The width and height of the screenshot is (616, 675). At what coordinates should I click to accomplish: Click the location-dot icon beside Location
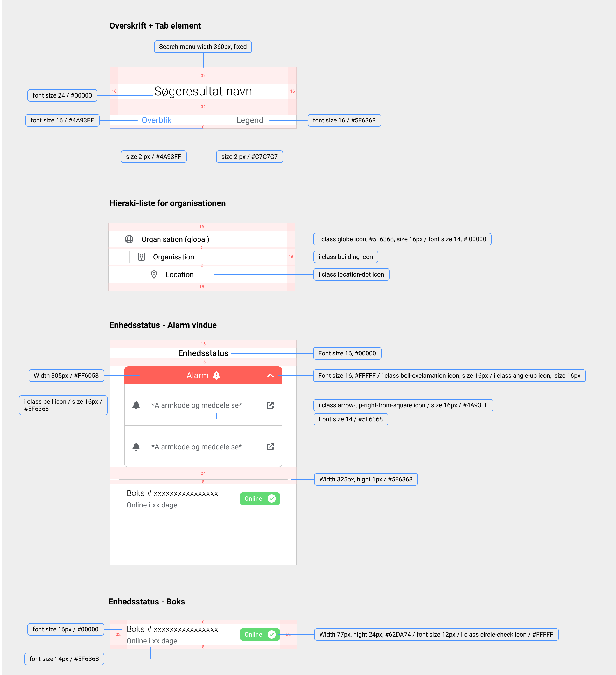[x=154, y=274]
